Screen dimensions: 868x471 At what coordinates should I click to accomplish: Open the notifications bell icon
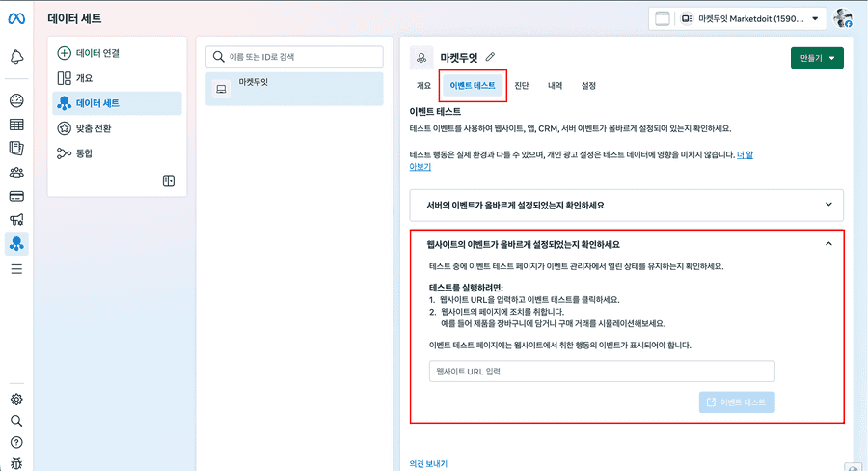(16, 57)
